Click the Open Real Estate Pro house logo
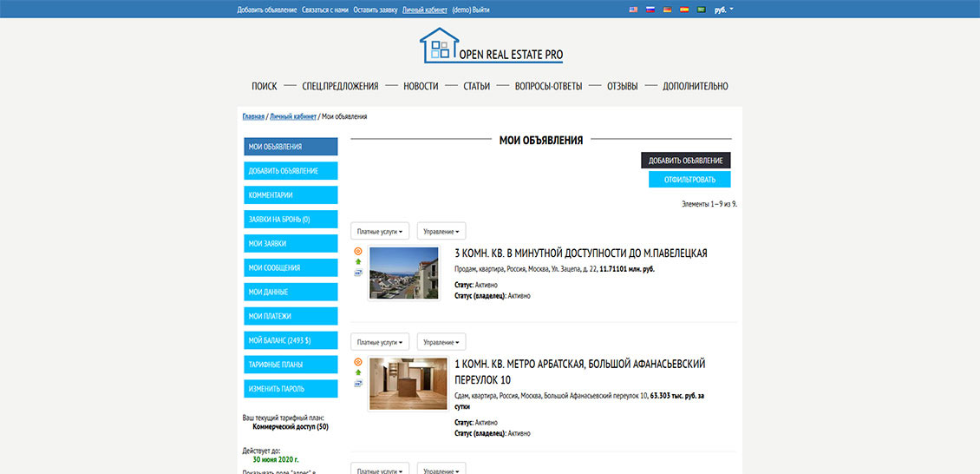 (439, 45)
